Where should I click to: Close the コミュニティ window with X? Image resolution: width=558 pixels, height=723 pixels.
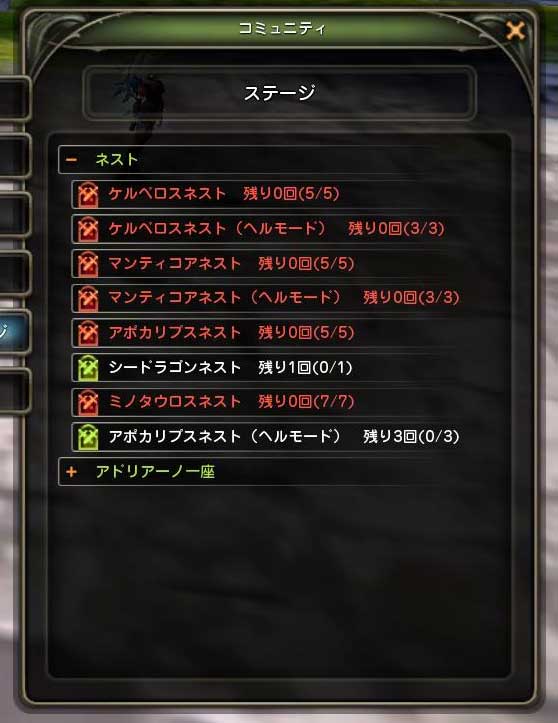[x=515, y=31]
